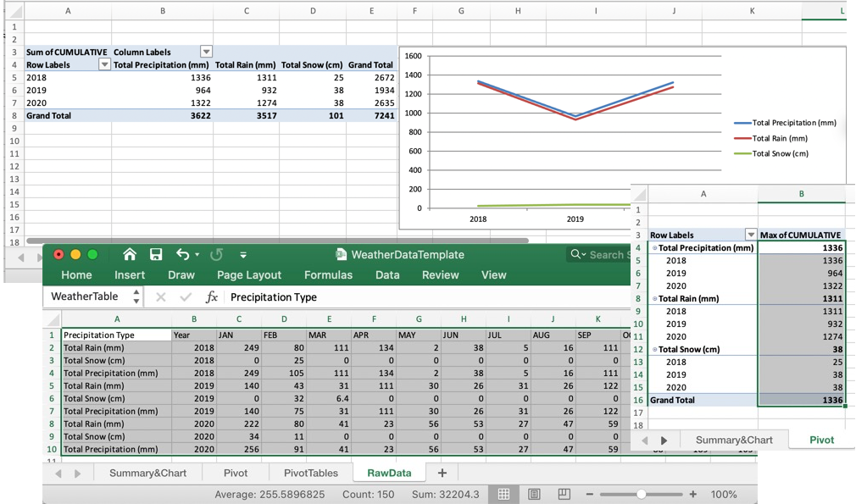Click the zoom slider handle
Image resolution: width=856 pixels, height=504 pixels.
click(x=642, y=494)
